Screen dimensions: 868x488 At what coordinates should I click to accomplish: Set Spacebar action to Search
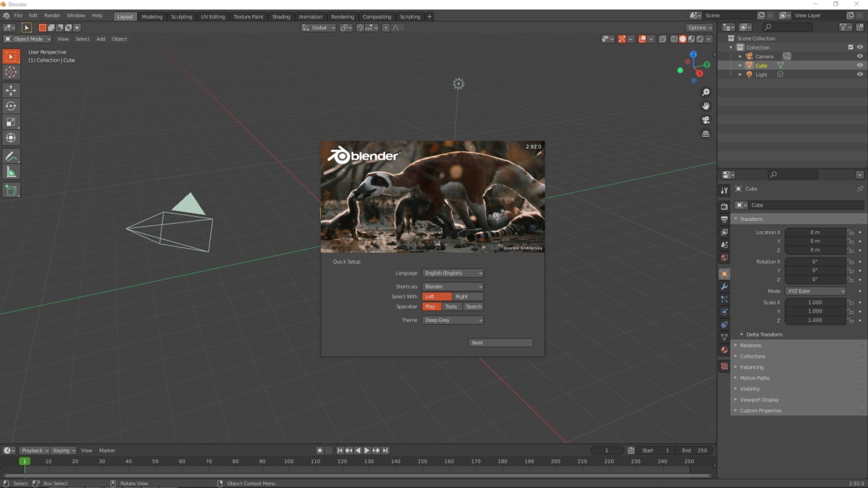coord(473,306)
